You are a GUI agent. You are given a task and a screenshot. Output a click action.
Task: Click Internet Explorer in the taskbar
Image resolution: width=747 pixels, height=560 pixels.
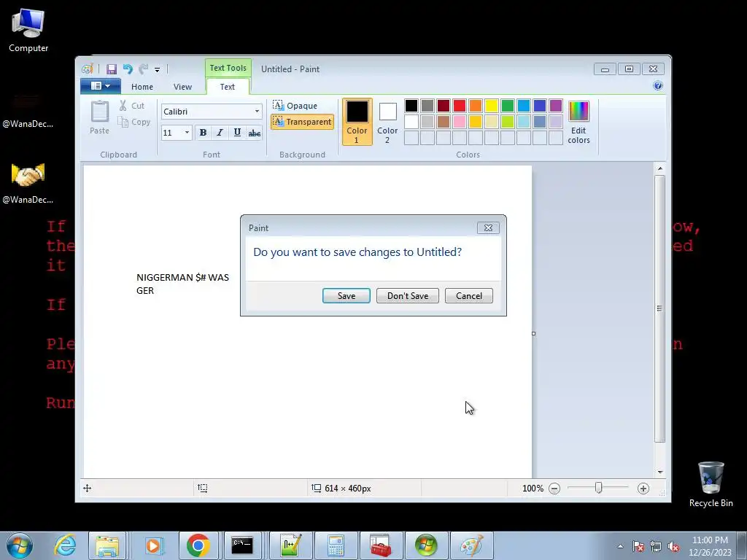65,545
